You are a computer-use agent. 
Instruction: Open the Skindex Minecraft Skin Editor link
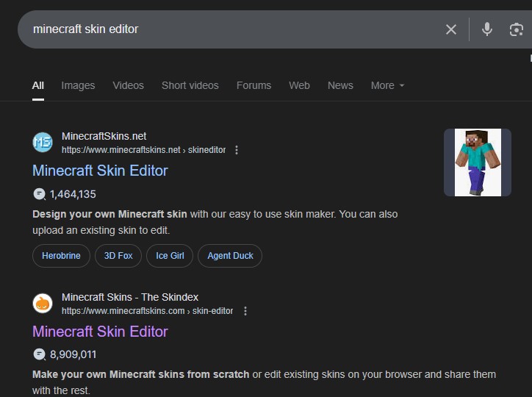(100, 332)
